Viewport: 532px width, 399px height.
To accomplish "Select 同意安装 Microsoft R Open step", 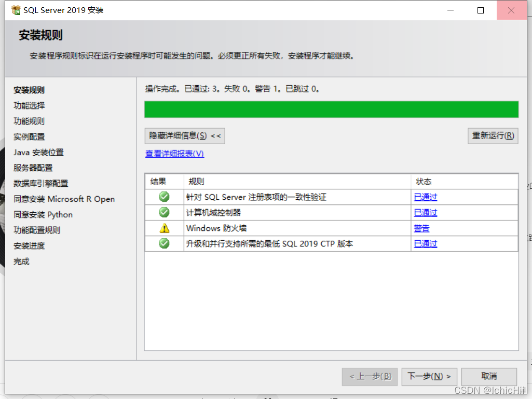I will [64, 199].
